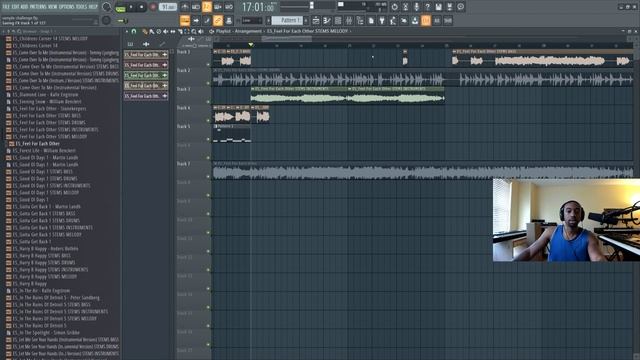Image resolution: width=640 pixels, height=360 pixels.
Task: Click the 17:01 time display
Action: pos(258,7)
